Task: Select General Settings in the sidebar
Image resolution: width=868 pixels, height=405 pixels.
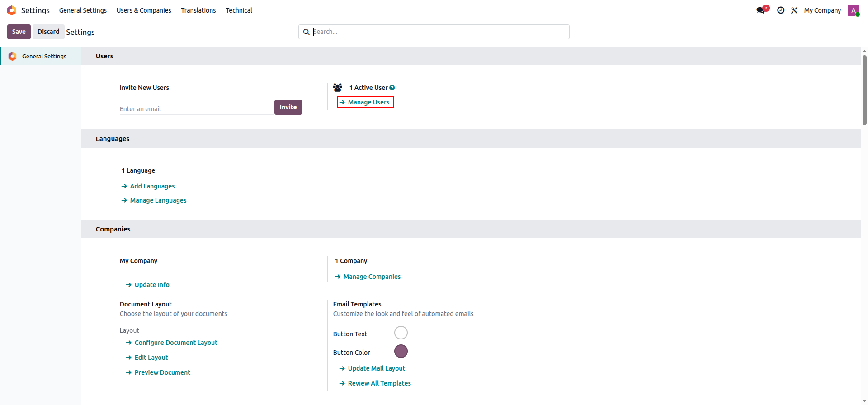Action: [x=41, y=56]
